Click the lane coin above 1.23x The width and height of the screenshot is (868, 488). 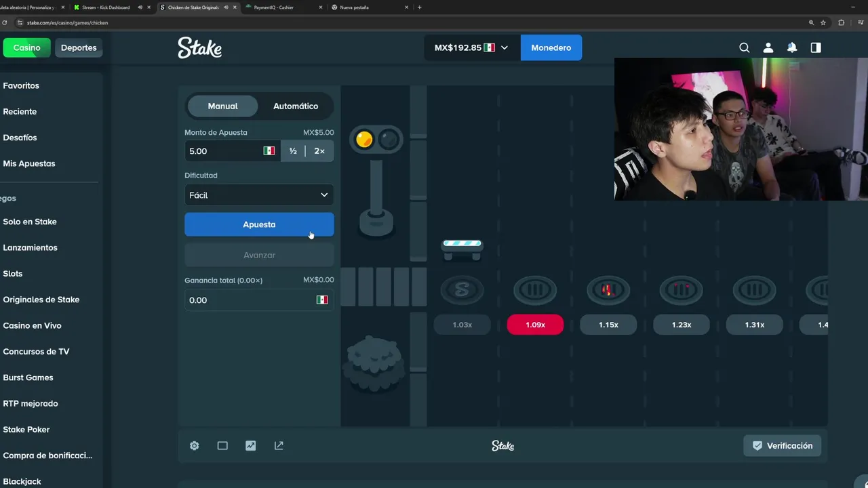coord(682,290)
